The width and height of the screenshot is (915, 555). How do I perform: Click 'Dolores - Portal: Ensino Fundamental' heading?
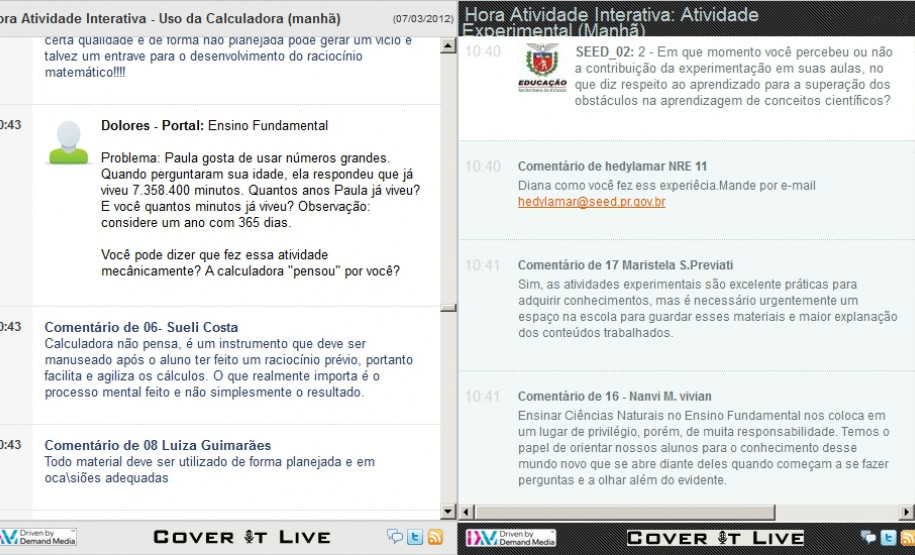(x=214, y=125)
